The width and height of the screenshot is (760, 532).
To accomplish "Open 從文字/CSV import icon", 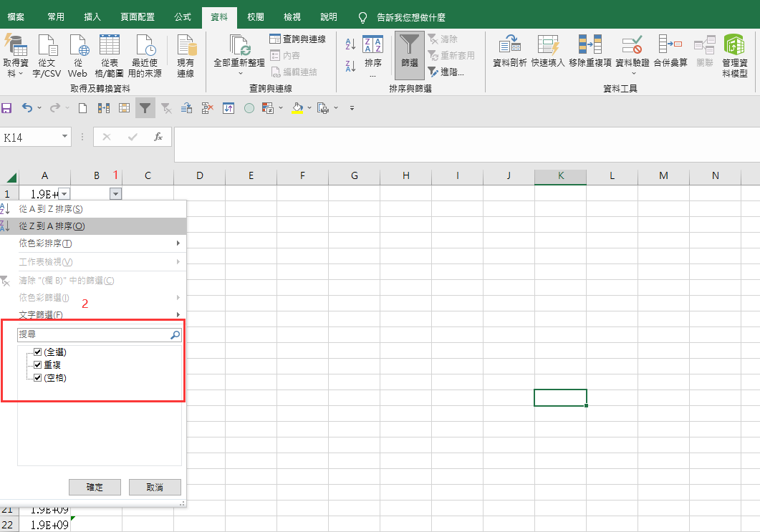I will [x=47, y=48].
